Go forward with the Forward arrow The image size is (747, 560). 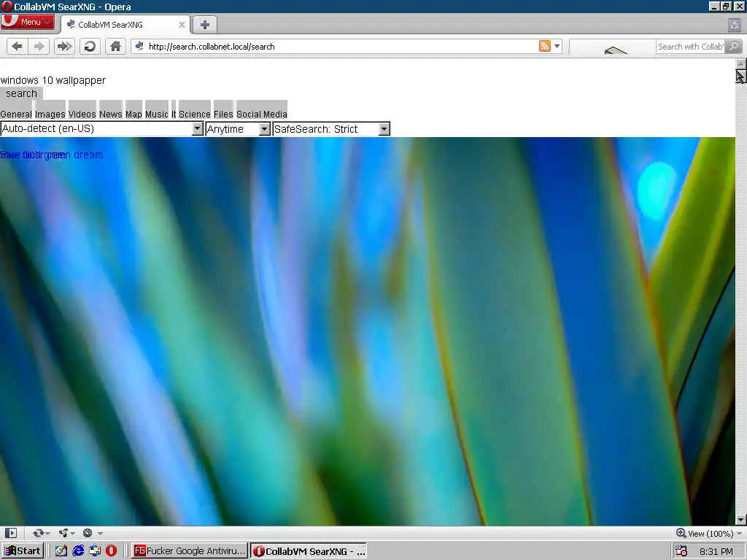(39, 46)
